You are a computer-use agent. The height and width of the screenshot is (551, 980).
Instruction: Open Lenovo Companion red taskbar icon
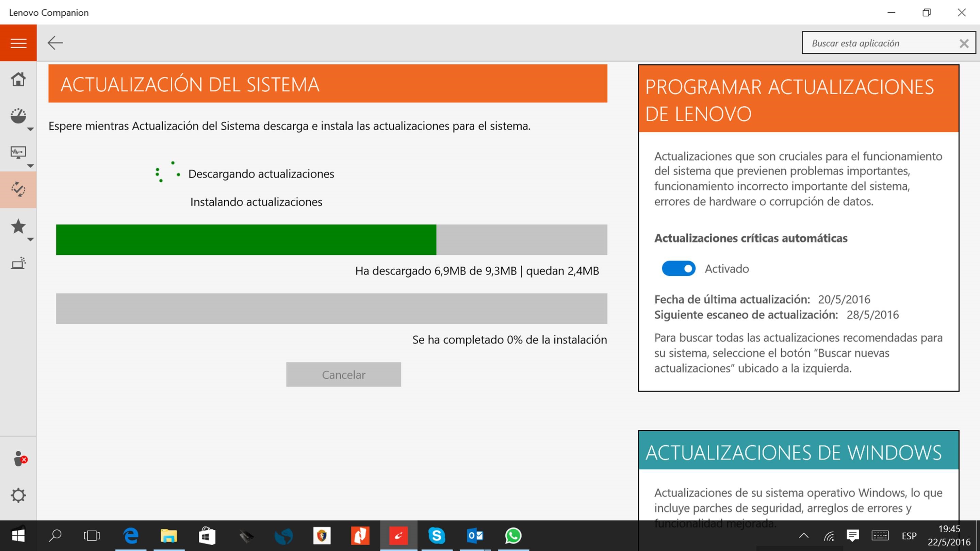tap(398, 536)
